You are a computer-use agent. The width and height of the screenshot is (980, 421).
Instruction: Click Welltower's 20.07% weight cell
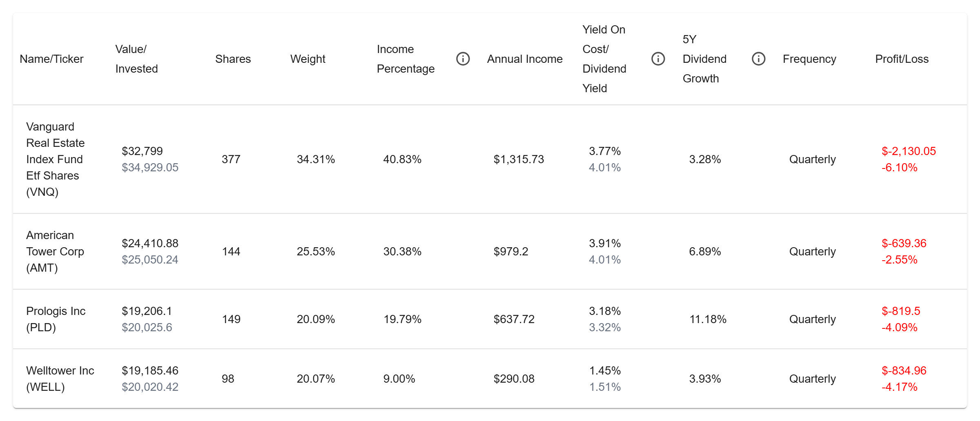click(x=316, y=379)
